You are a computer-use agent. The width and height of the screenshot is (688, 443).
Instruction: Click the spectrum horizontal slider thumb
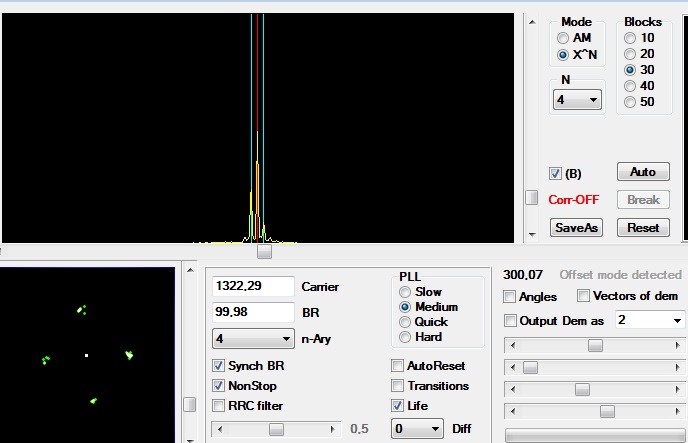(264, 252)
